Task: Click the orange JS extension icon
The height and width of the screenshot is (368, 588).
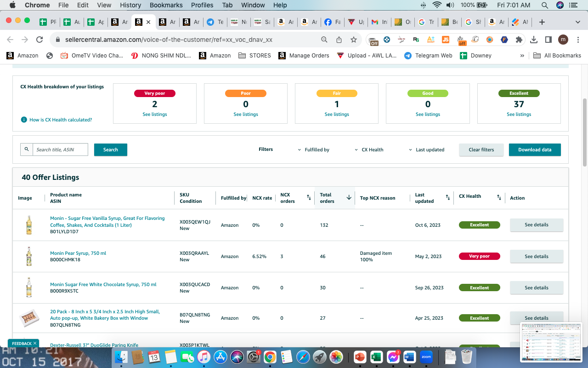Action: (x=446, y=40)
